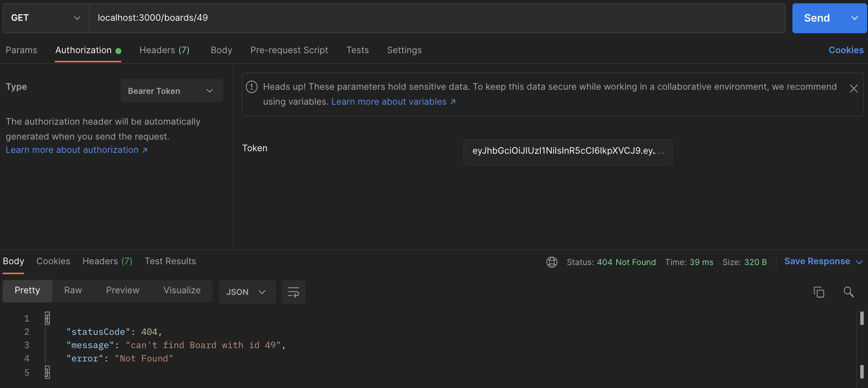View response Headers (7) tab
Viewport: 868px width, 388px height.
(107, 261)
